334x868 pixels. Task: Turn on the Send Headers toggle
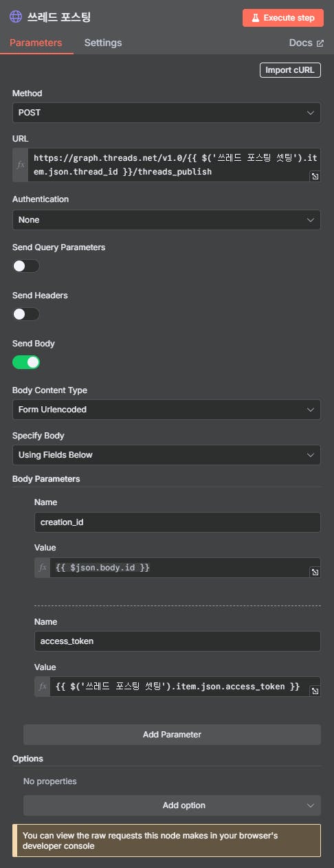click(x=26, y=314)
